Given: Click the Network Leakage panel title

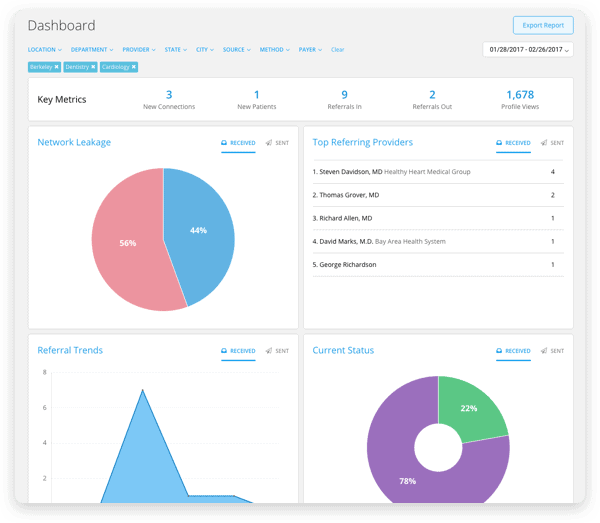Looking at the screenshot, I should [x=74, y=142].
